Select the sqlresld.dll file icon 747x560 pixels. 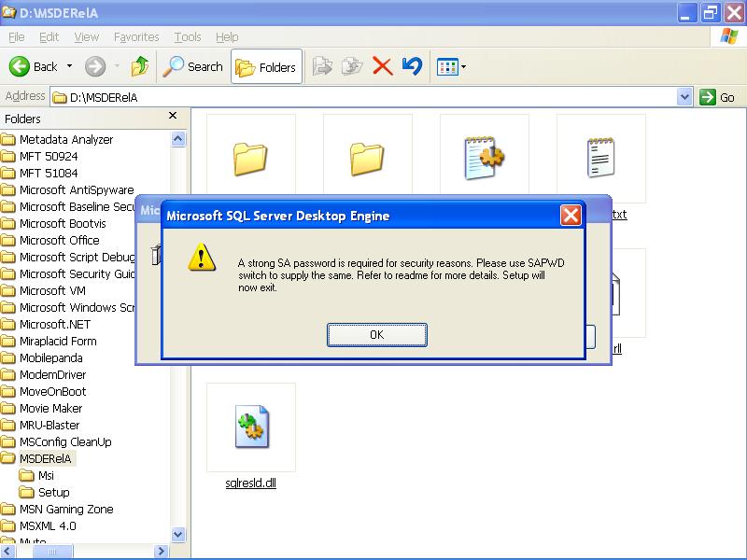point(251,427)
